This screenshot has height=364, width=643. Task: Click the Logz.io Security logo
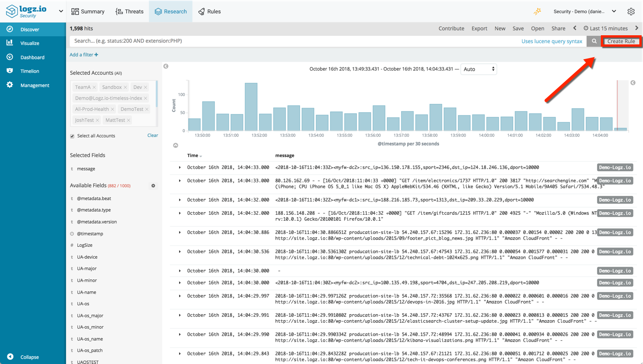pyautogui.click(x=27, y=11)
